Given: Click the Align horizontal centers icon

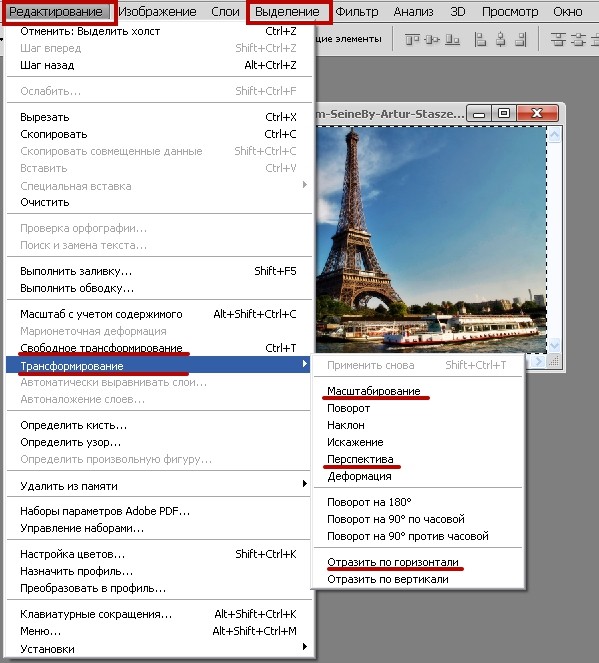Looking at the screenshot, I should [501, 40].
